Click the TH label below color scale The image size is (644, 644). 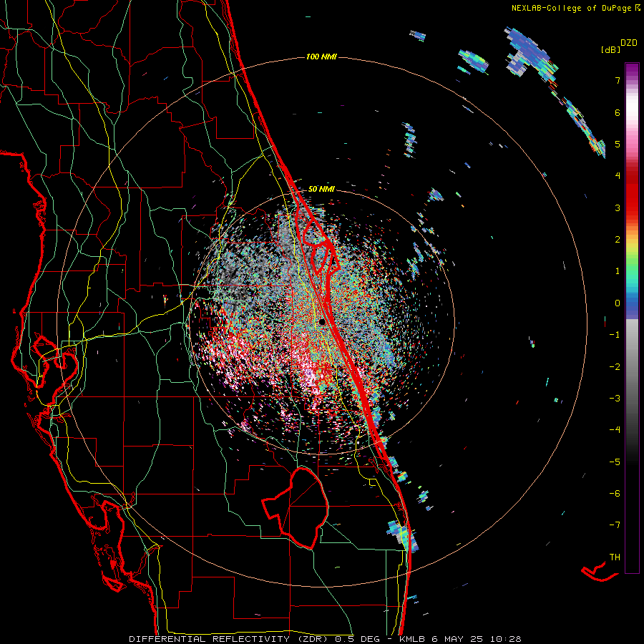[x=615, y=557]
